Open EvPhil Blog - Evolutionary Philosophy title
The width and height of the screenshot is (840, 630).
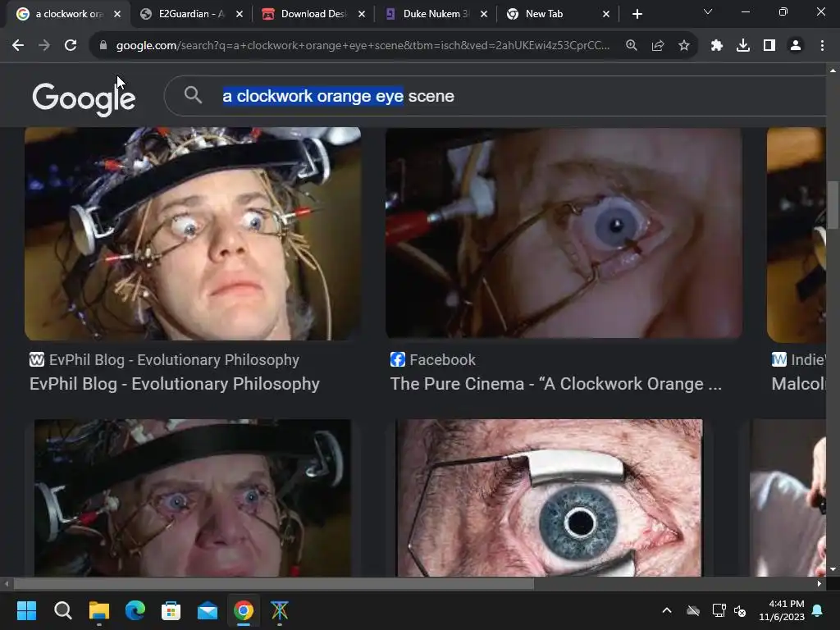[x=175, y=384]
